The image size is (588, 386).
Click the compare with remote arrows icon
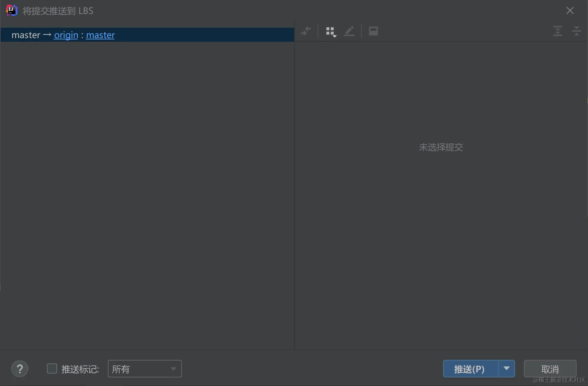tap(306, 31)
